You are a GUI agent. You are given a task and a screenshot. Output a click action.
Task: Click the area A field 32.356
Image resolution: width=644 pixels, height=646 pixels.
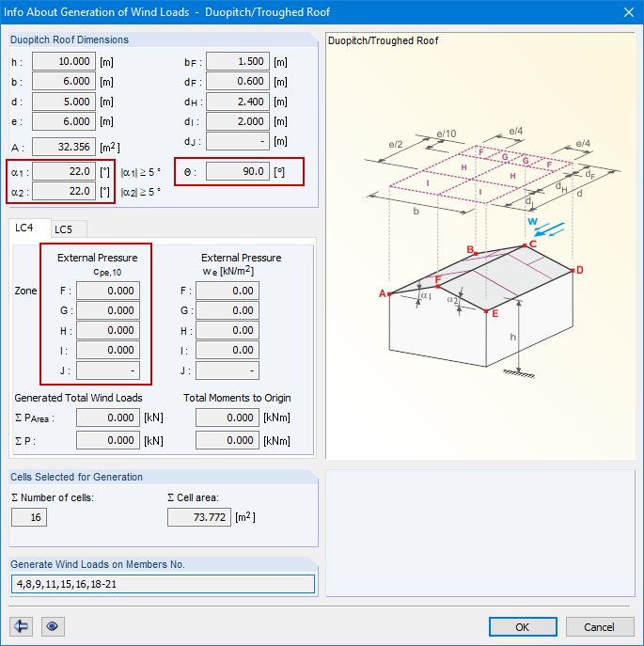[64, 147]
